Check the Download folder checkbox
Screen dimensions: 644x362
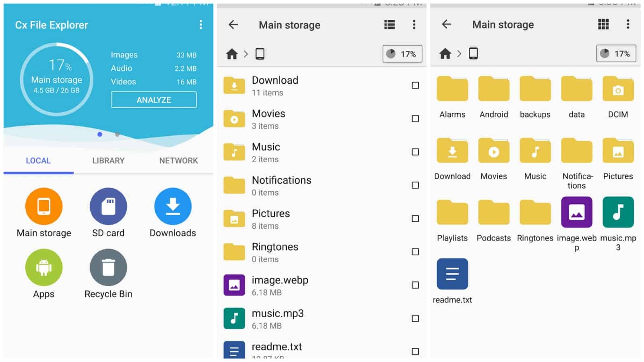[x=415, y=85]
